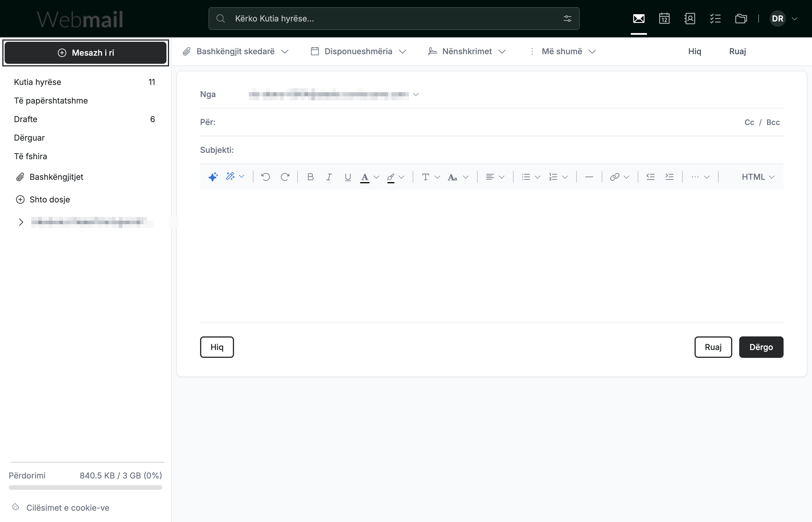This screenshot has width=812, height=522.
Task: Click the AI sparkle assistant icon
Action: (x=213, y=177)
